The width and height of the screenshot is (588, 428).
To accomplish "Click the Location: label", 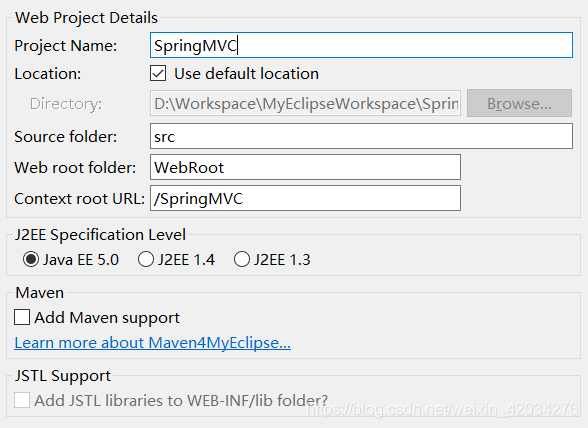I will point(48,74).
